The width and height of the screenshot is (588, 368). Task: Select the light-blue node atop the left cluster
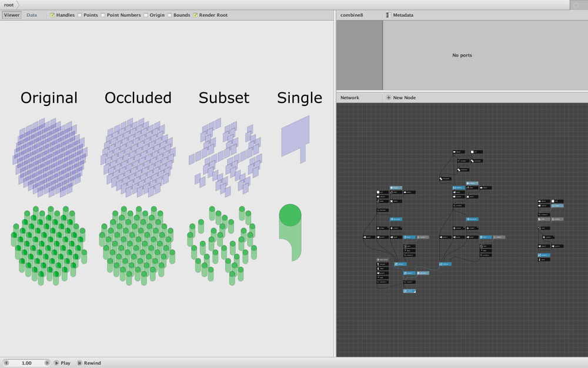coord(396,188)
